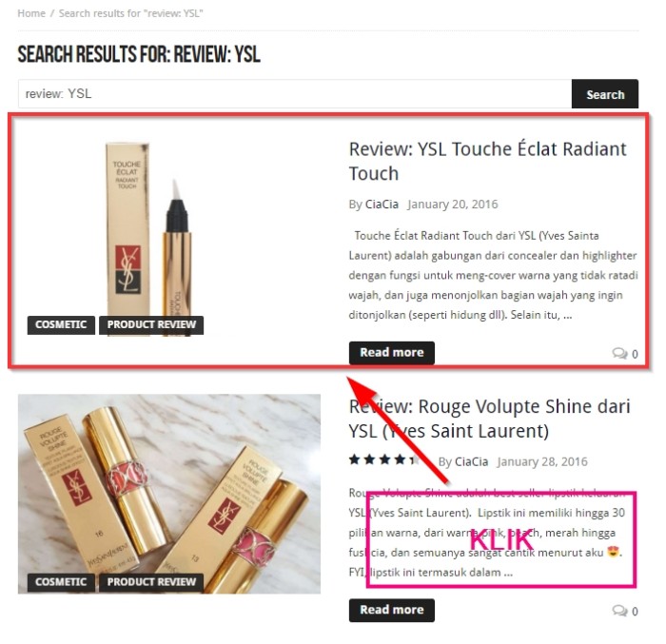Select the PRODUCT REVIEW tag on the Touche Éclat image

click(151, 325)
